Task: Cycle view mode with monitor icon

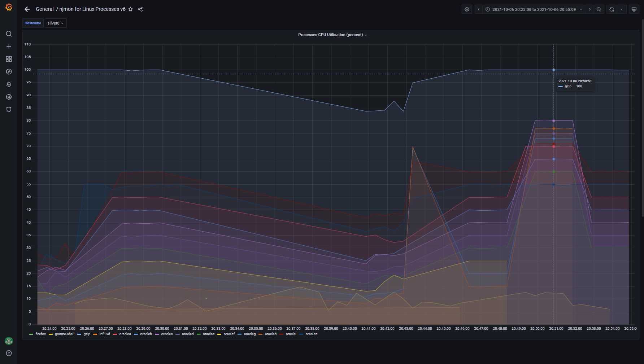Action: (634, 9)
